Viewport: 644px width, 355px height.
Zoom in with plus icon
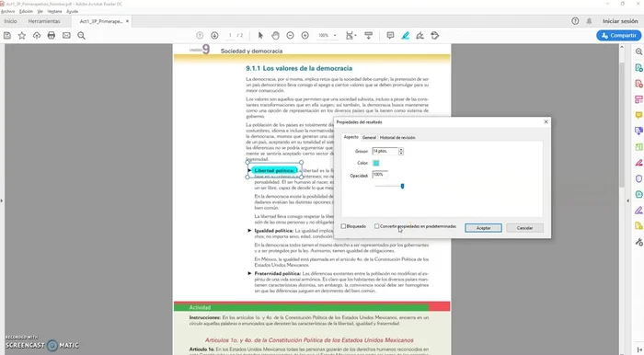(x=305, y=36)
